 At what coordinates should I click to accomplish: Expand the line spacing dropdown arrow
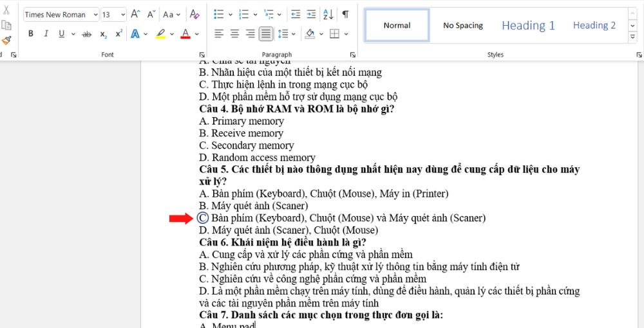click(x=293, y=34)
